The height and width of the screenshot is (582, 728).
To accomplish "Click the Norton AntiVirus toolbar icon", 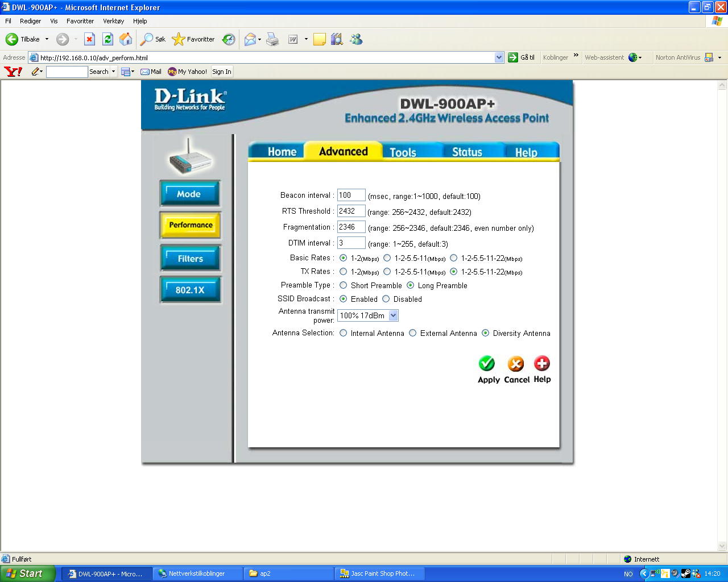I will [x=709, y=57].
